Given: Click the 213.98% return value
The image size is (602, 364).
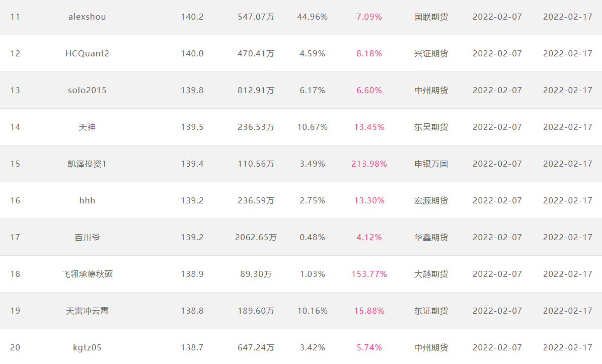Looking at the screenshot, I should click(369, 164).
